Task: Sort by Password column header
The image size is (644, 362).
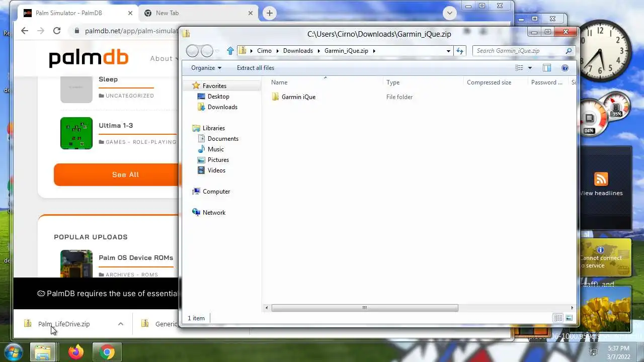Action: click(x=547, y=82)
